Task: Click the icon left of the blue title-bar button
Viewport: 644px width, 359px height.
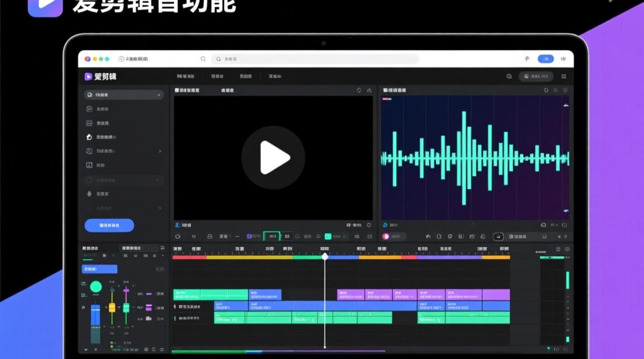Action: point(527,58)
